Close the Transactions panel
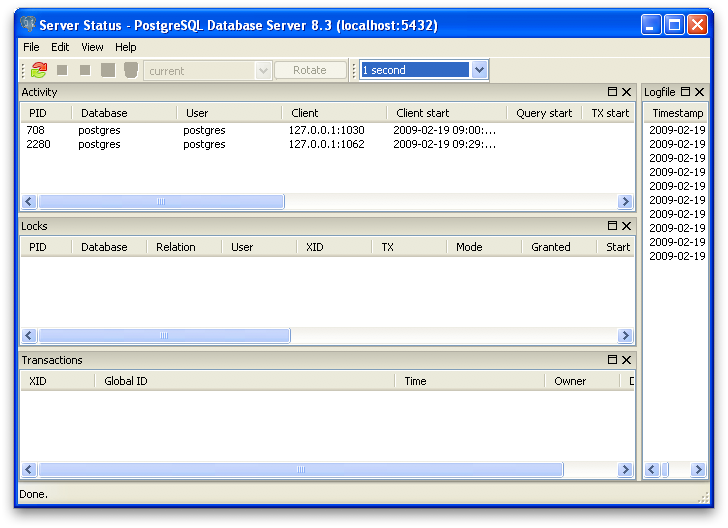 coord(627,360)
